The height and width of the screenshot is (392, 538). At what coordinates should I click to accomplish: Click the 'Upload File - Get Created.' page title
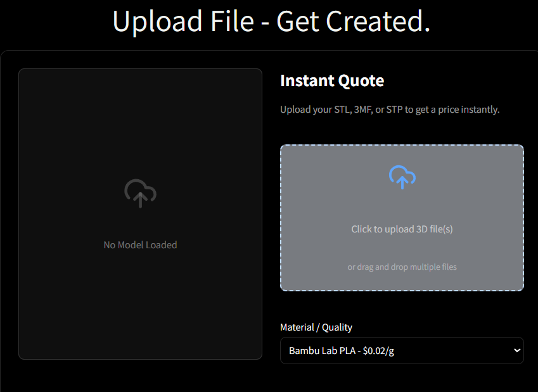[271, 22]
